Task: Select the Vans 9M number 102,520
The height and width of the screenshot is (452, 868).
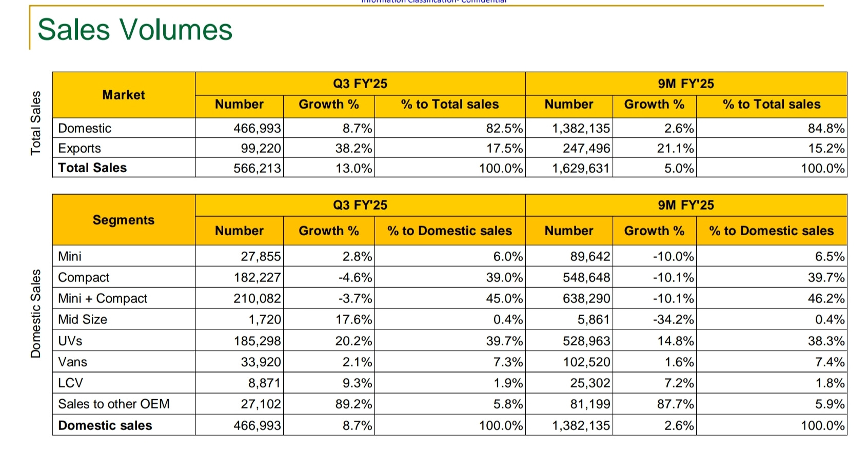Action: coord(587,362)
